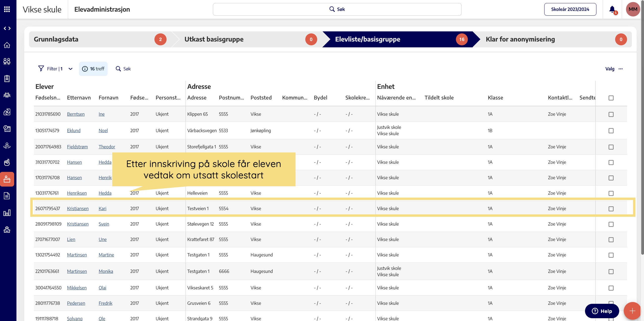Open the two-persons sidebar icon
Image resolution: width=644 pixels, height=321 pixels.
coord(7,62)
